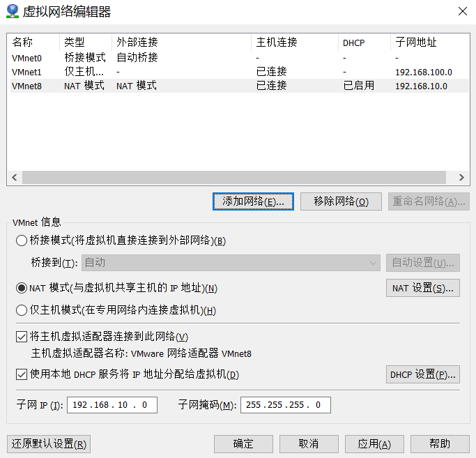Click 移除网络(O) button
The height and width of the screenshot is (458, 476).
coord(341,201)
